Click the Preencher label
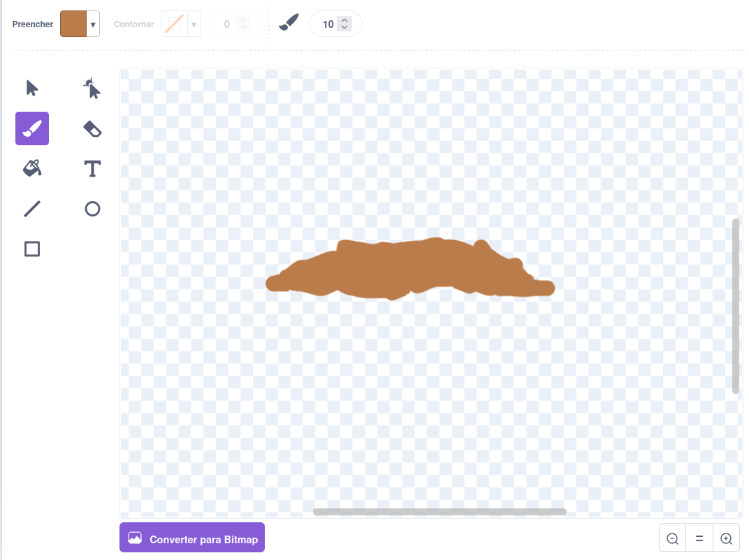The height and width of the screenshot is (560, 749). (x=32, y=24)
